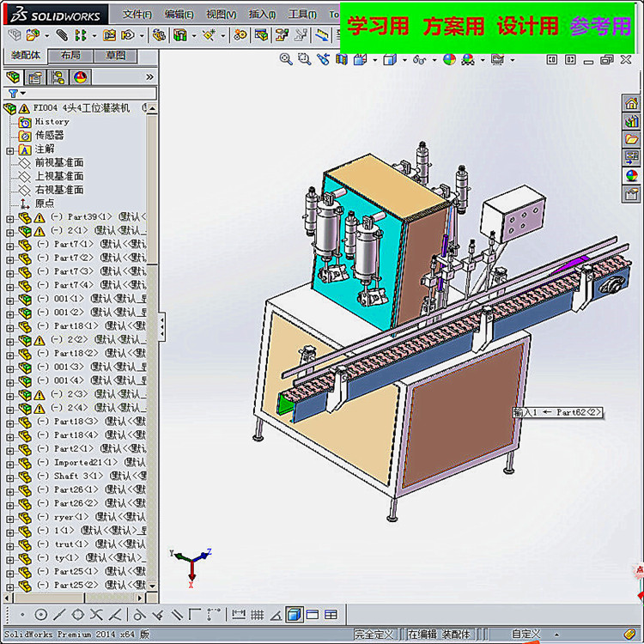Toggle the two-pane horizontal split view icon
Viewport: 644px width, 644px height.
coord(313,615)
